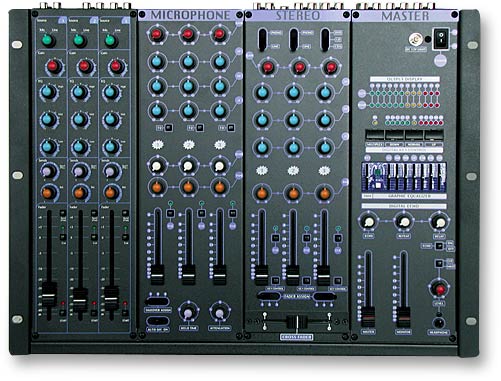
Task: Click the third Microphone channel red knob
Action: pos(219,34)
